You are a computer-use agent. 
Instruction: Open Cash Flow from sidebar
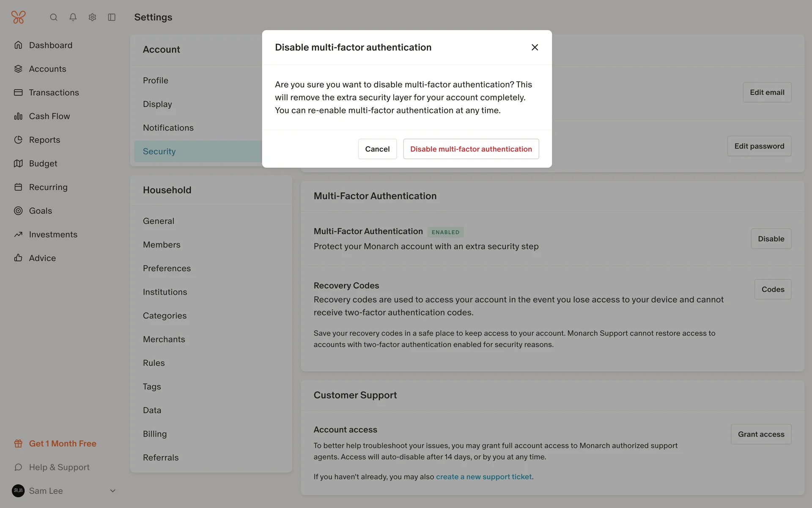(49, 116)
